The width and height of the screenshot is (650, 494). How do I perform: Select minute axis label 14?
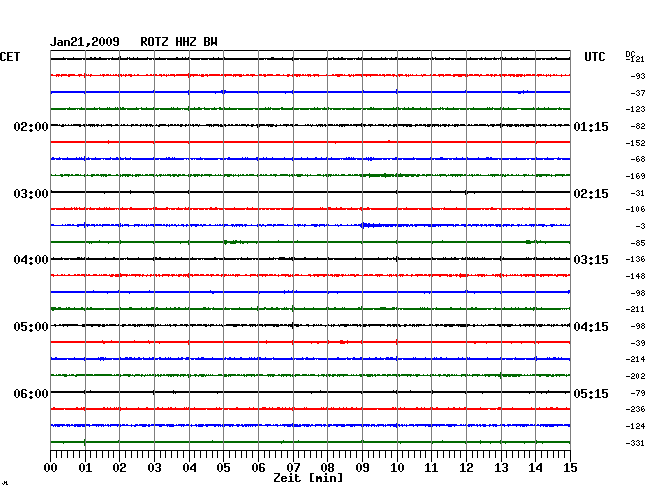535,468
